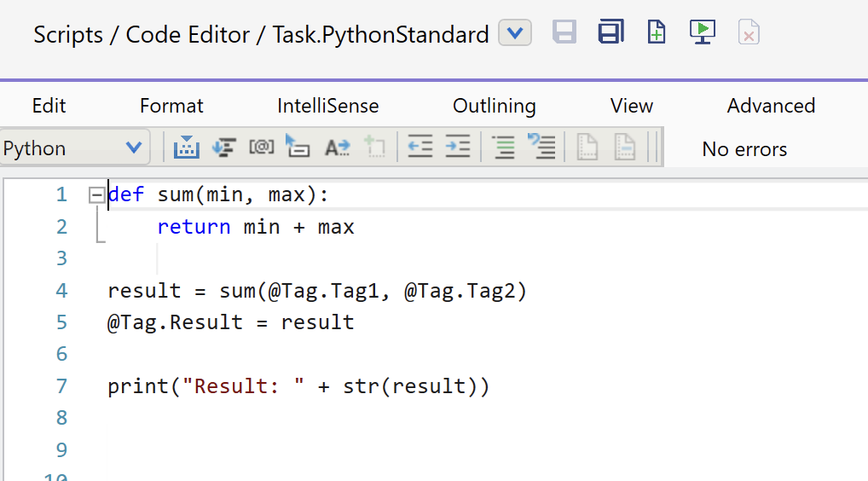Viewport: 868px width, 481px height.
Task: Click the No errors status label
Action: [744, 149]
